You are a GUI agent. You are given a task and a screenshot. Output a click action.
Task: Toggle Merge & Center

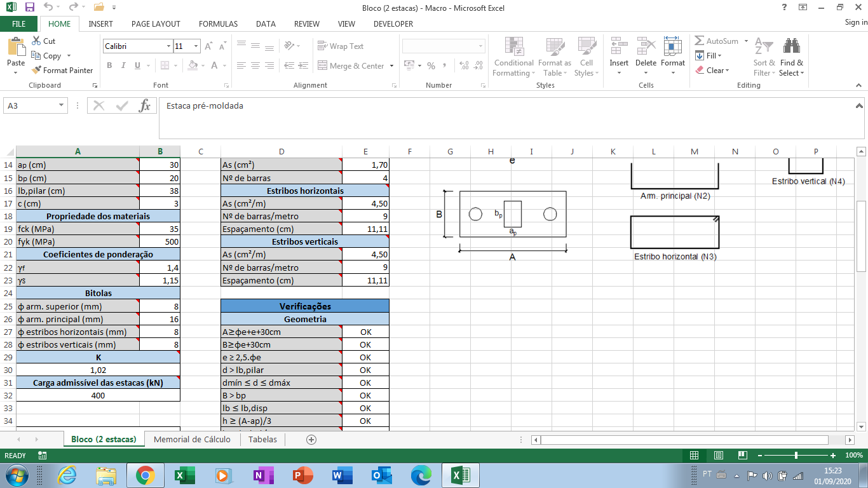(351, 65)
